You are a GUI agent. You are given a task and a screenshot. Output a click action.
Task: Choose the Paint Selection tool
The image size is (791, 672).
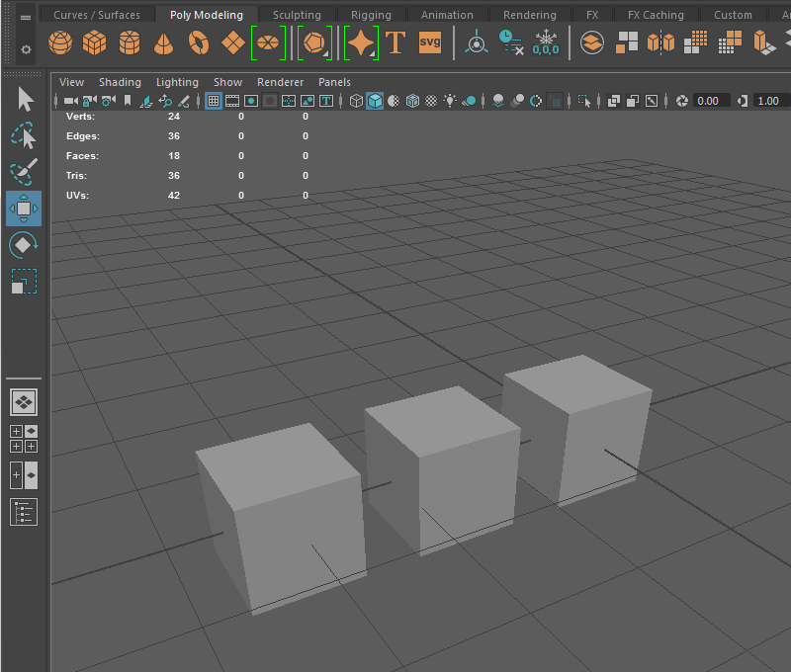24,172
